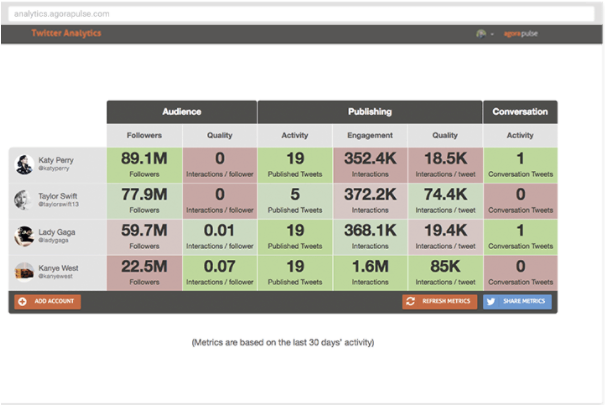Click the Quality subheader under Audience
This screenshot has width=605, height=405.
(220, 135)
